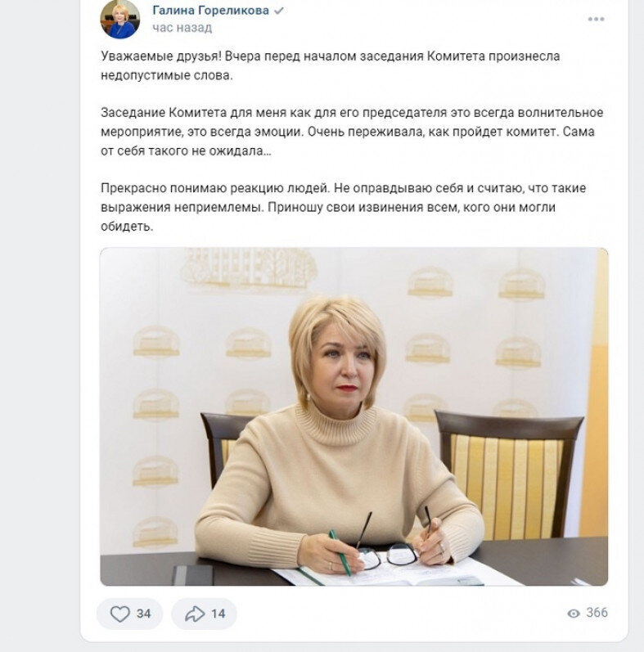Click the like count 34
Viewport: 644px width, 652px height.
(x=143, y=614)
